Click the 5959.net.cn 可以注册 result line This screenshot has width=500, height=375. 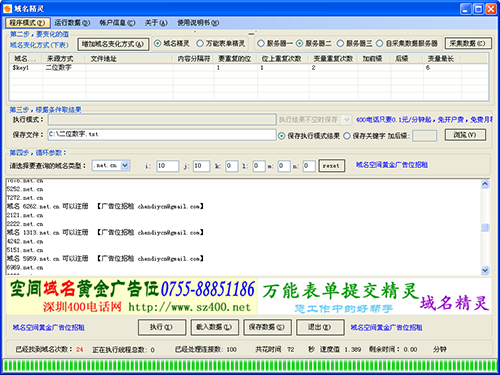click(x=105, y=258)
